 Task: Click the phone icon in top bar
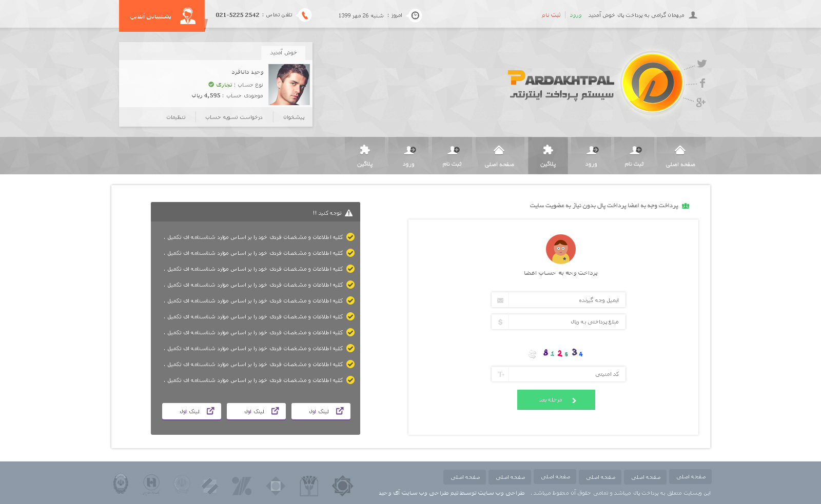tap(305, 15)
